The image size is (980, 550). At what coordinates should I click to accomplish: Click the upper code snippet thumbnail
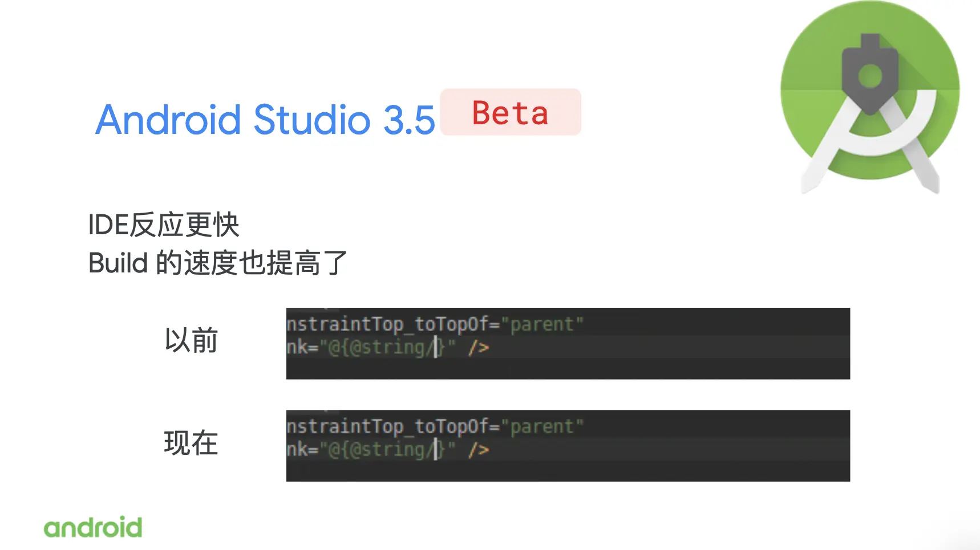tap(568, 344)
